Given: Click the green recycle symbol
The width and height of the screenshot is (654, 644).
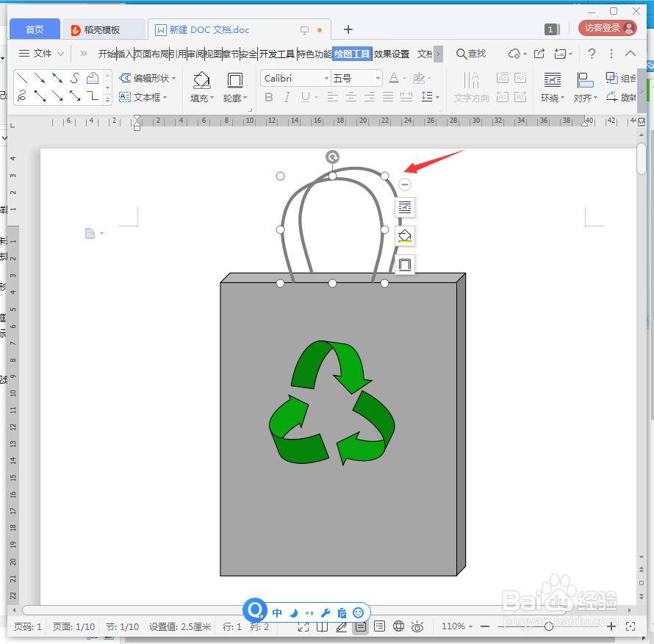Looking at the screenshot, I should coord(332,402).
